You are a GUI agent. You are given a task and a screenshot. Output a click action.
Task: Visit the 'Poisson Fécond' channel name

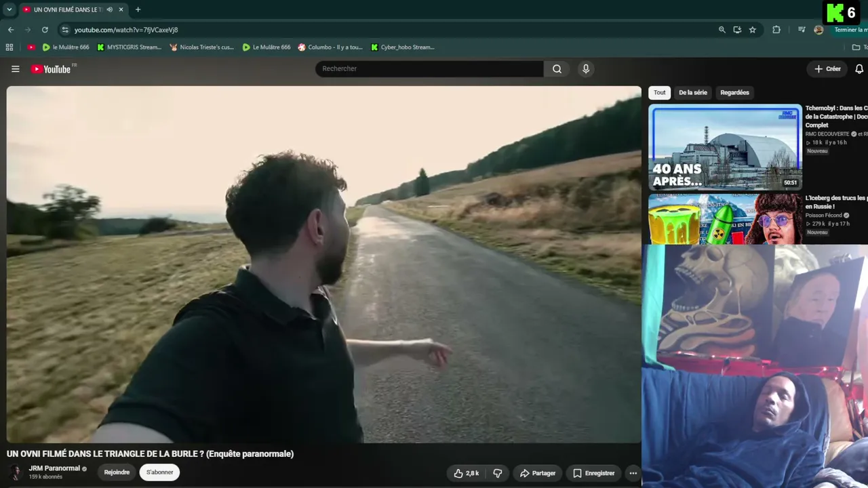click(823, 216)
